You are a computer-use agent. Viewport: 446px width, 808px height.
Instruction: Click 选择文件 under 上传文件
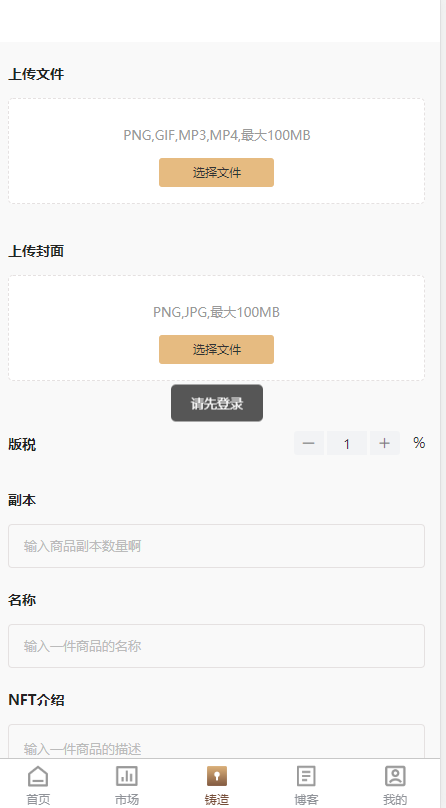216,173
